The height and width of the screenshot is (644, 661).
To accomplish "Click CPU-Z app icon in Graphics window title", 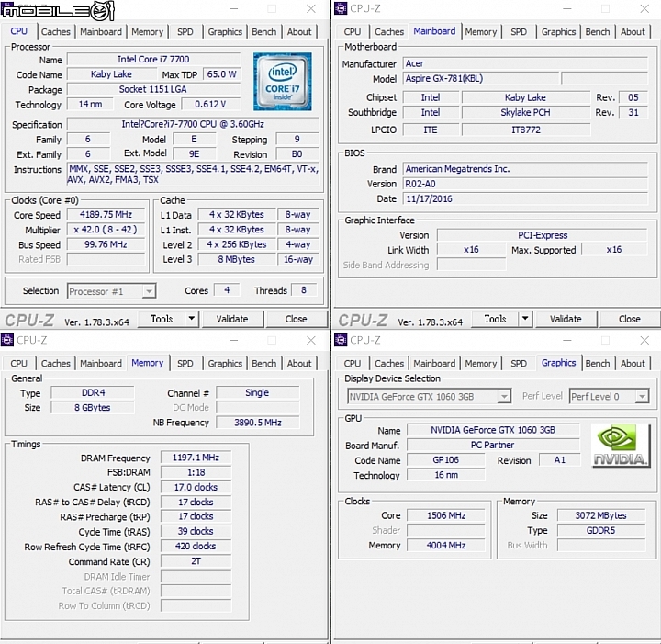I will [x=341, y=340].
